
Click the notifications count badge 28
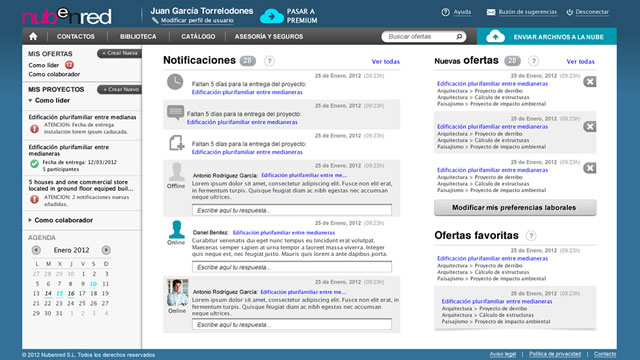point(248,61)
